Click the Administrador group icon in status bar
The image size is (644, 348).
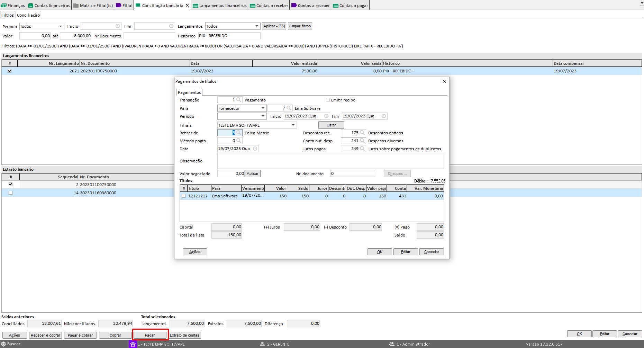tap(392, 344)
